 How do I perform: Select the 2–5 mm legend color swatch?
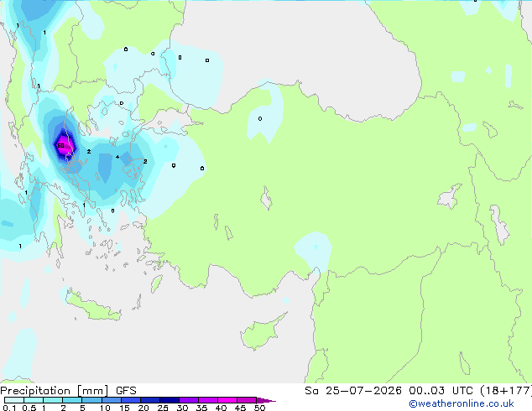tap(72, 400)
